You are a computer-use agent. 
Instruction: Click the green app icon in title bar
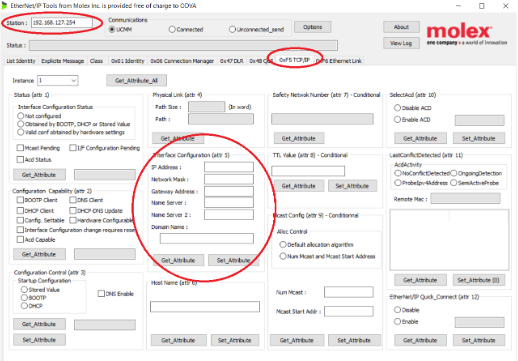point(4,6)
